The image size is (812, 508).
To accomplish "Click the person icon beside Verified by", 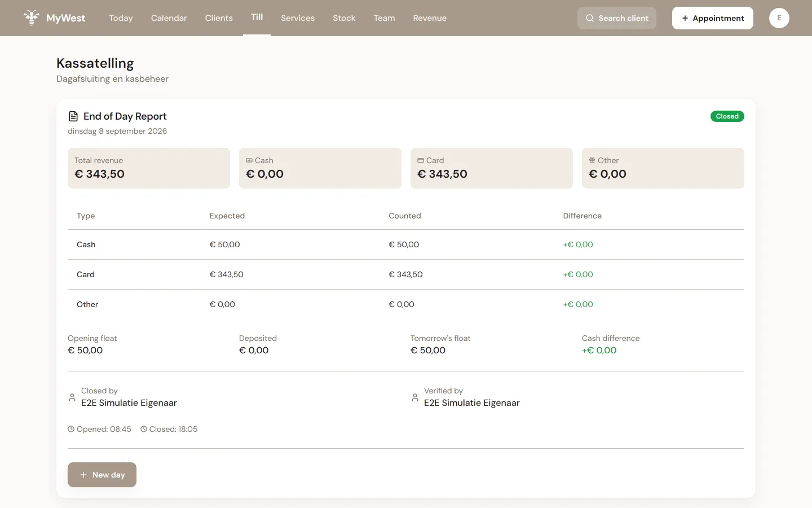I will tap(415, 397).
